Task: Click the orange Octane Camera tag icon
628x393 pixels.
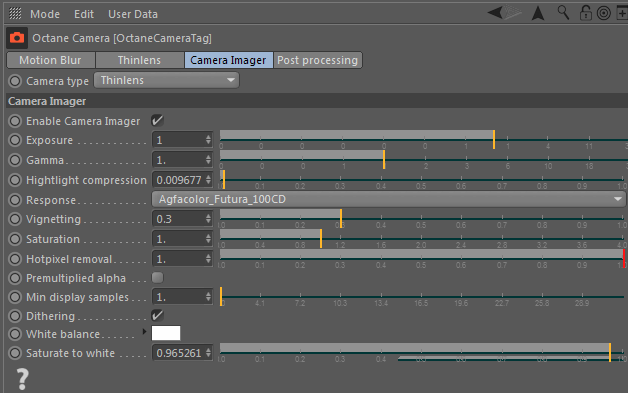Action: coord(17,38)
